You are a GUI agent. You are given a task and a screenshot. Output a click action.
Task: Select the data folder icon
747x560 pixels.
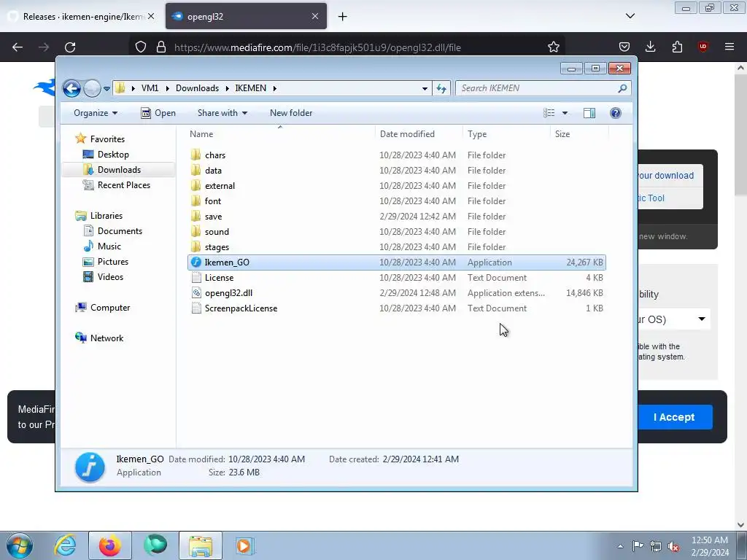tap(196, 170)
